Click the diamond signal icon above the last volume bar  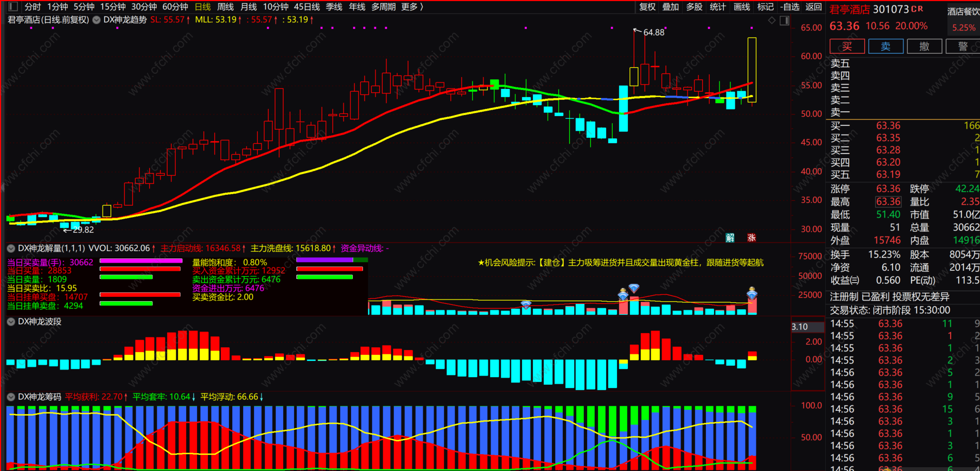(752, 294)
